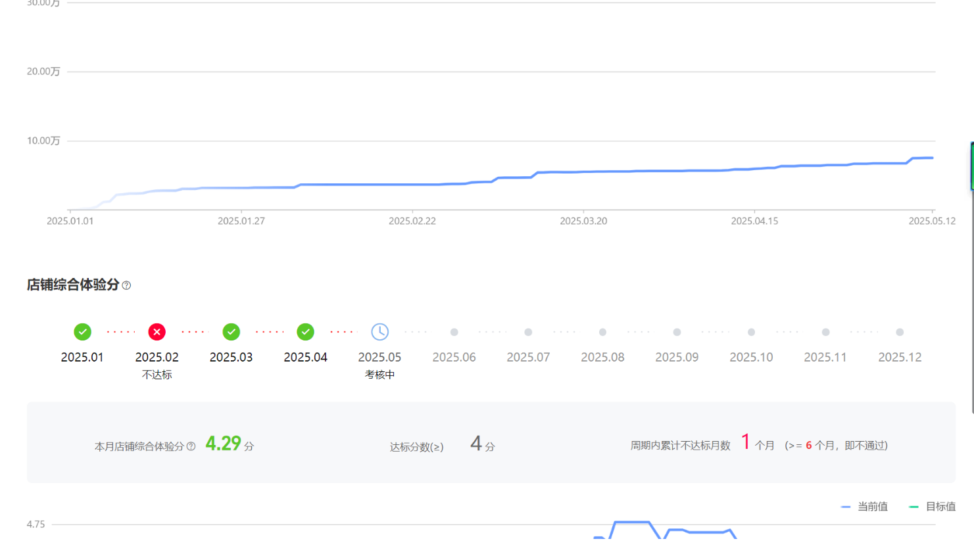Viewport: 974px width, 560px height.
Task: Select the 2025.08 month label
Action: (x=602, y=358)
